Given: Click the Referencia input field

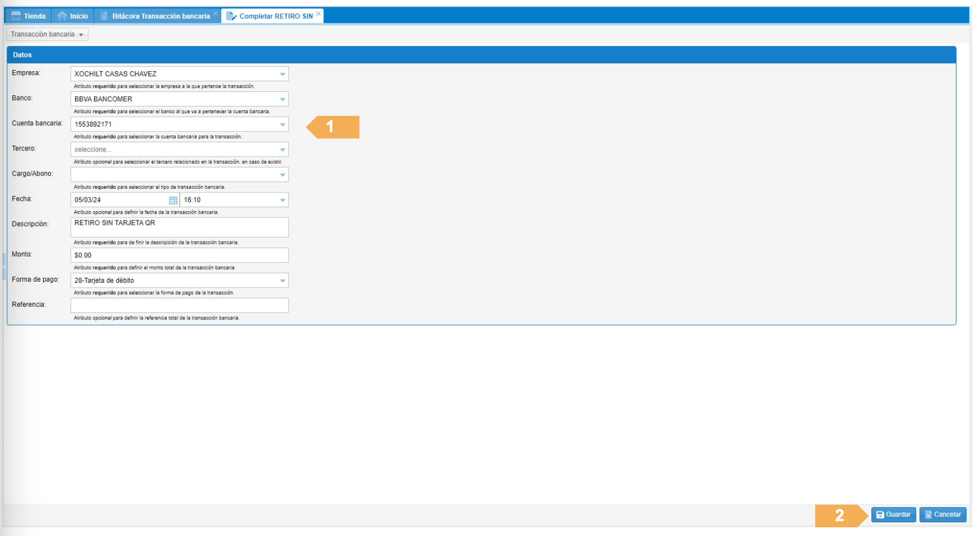Looking at the screenshot, I should 179,306.
